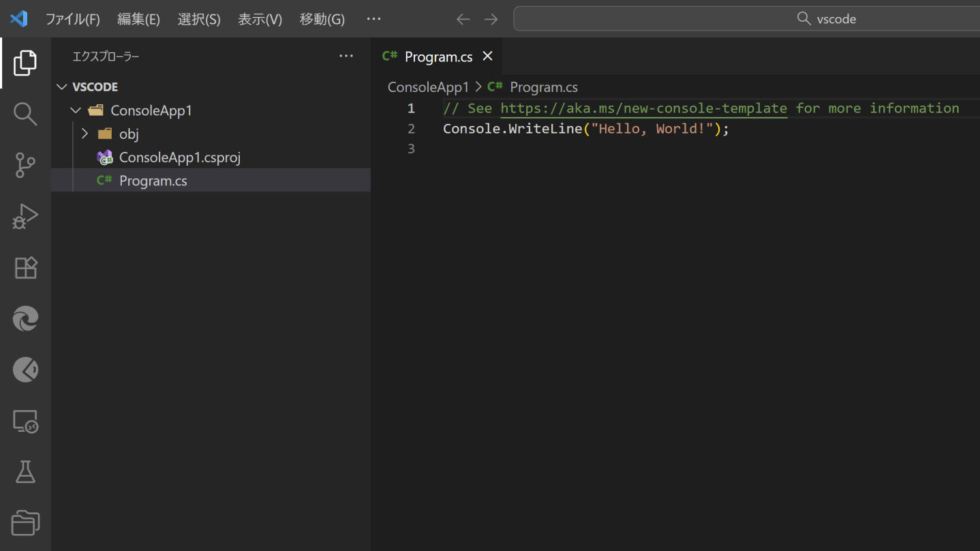Screen dimensions: 980x551
Task: Expand the obj folder
Action: point(85,133)
